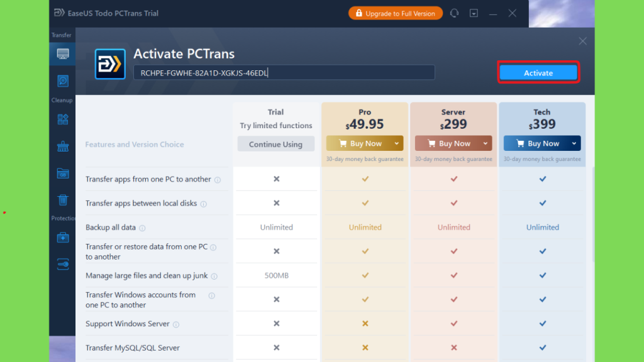Click Unlimited in the Trial column
The width and height of the screenshot is (644, 362).
[277, 228]
